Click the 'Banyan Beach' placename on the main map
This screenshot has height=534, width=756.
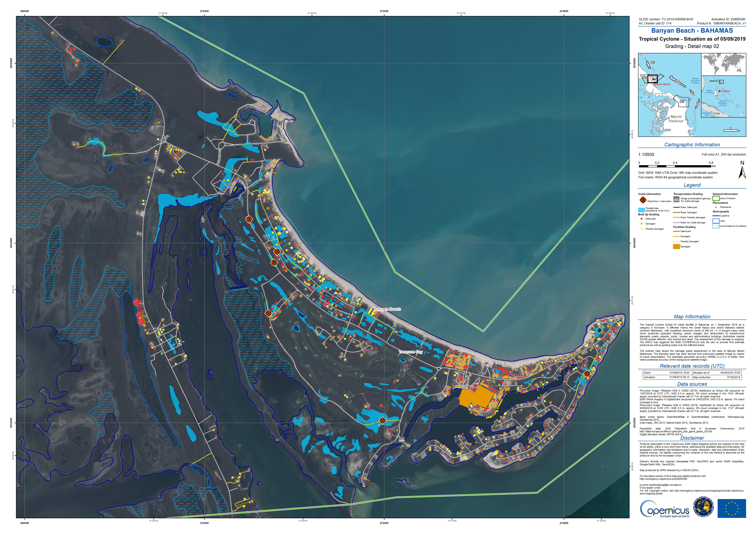388,309
